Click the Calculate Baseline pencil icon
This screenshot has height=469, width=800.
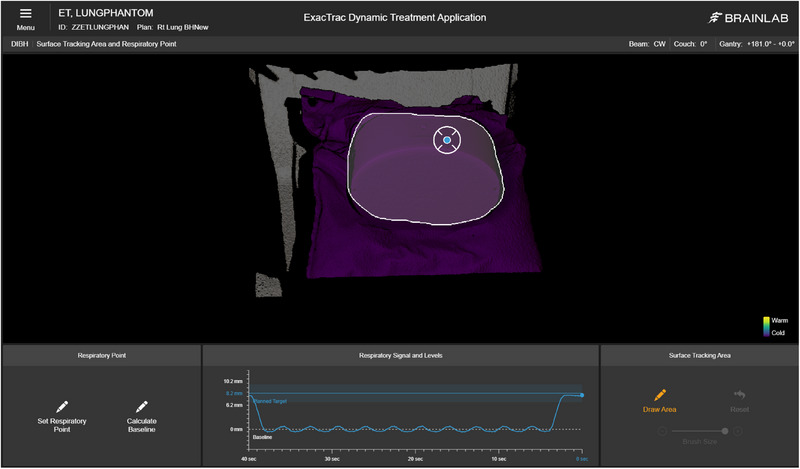[x=141, y=407]
